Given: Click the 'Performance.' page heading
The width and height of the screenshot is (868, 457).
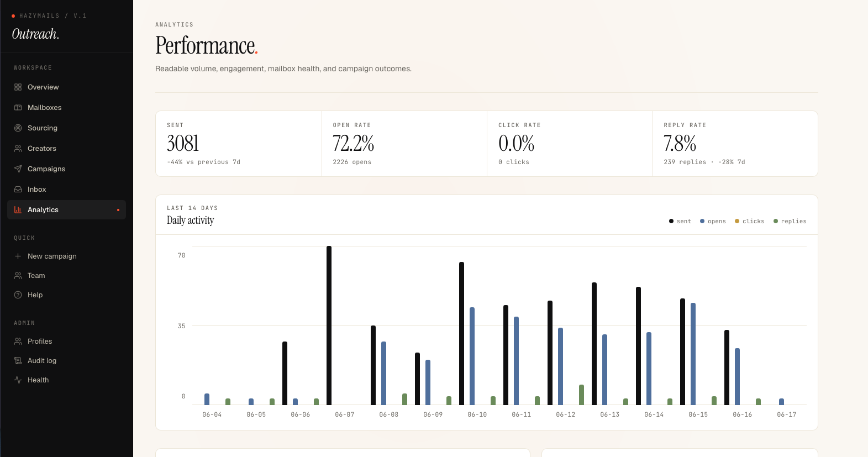Looking at the screenshot, I should click(207, 45).
